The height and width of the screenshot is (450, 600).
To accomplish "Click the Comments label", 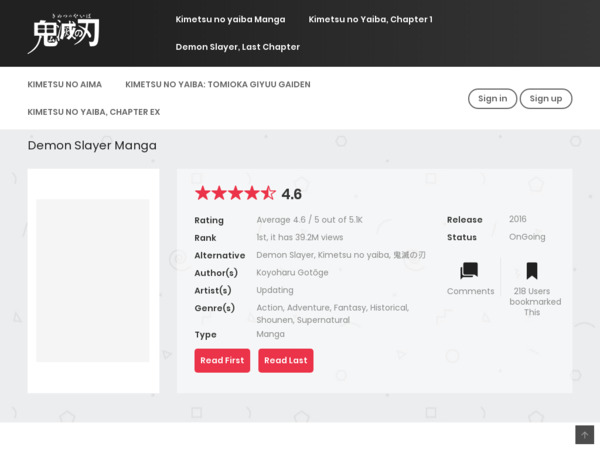I will pyautogui.click(x=471, y=291).
